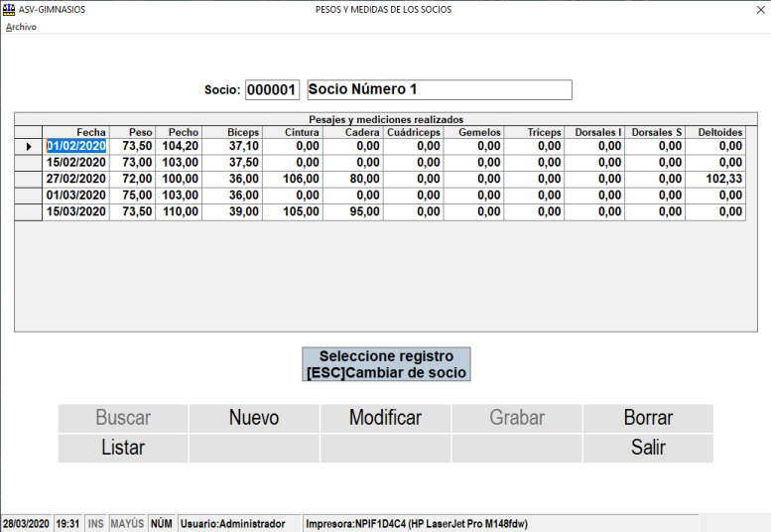
Task: Select row header of 15/02/2020 record
Action: 29,163
